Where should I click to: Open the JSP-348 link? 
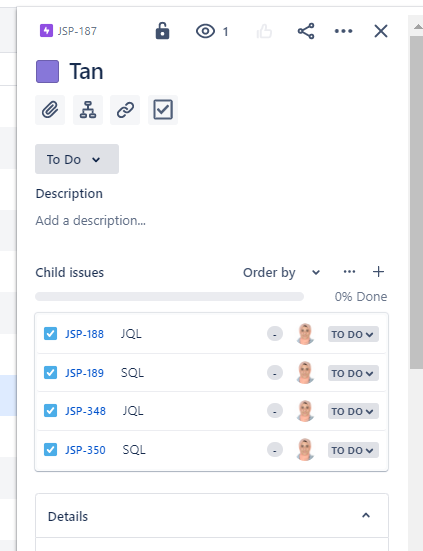85,411
